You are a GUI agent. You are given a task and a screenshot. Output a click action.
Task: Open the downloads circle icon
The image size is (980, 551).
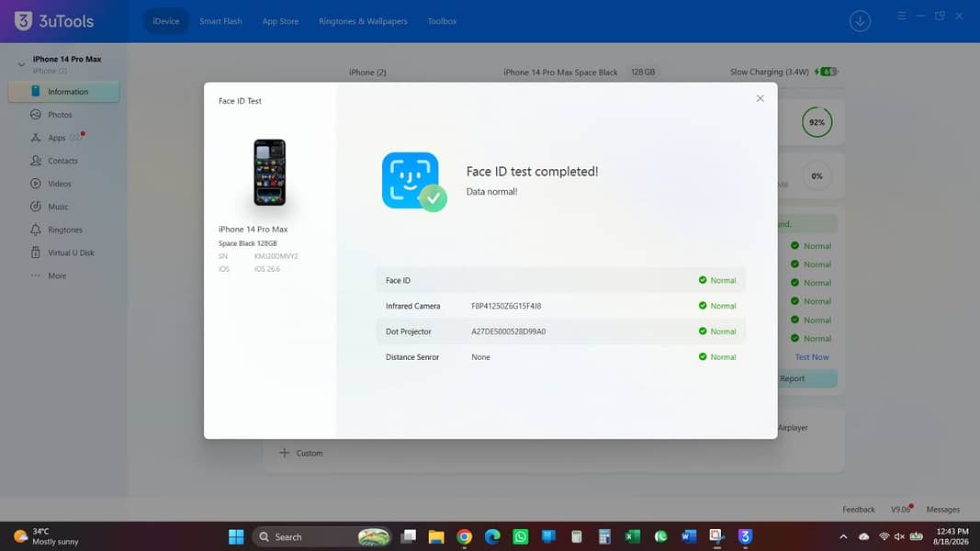860,21
